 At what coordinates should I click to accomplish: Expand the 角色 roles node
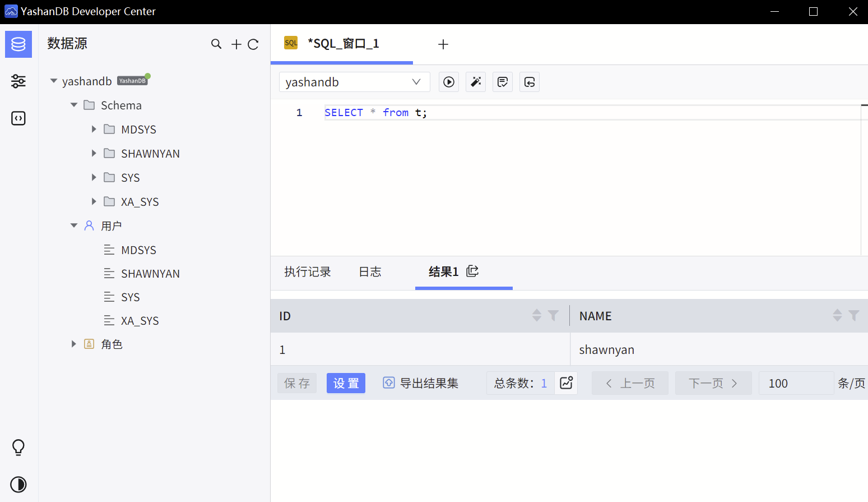click(74, 344)
